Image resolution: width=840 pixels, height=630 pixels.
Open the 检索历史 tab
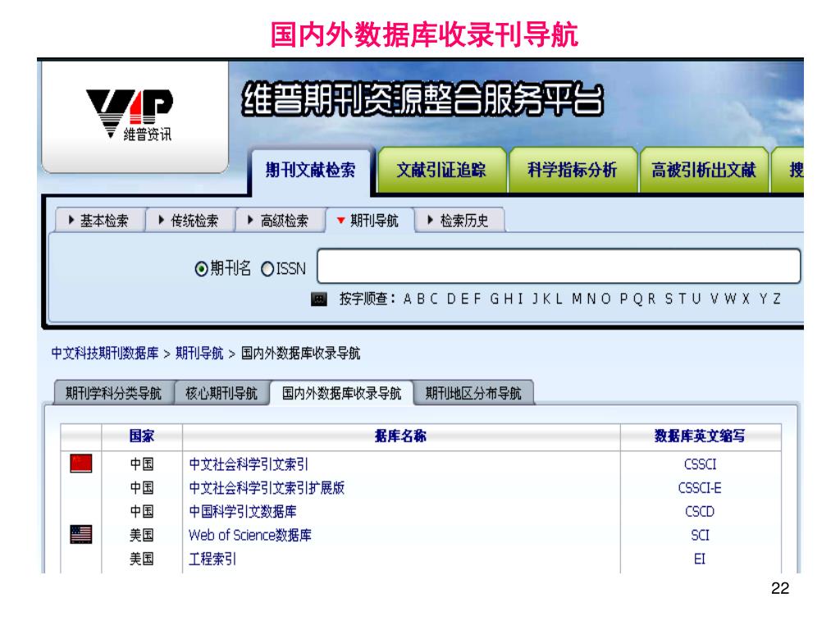pos(459,220)
